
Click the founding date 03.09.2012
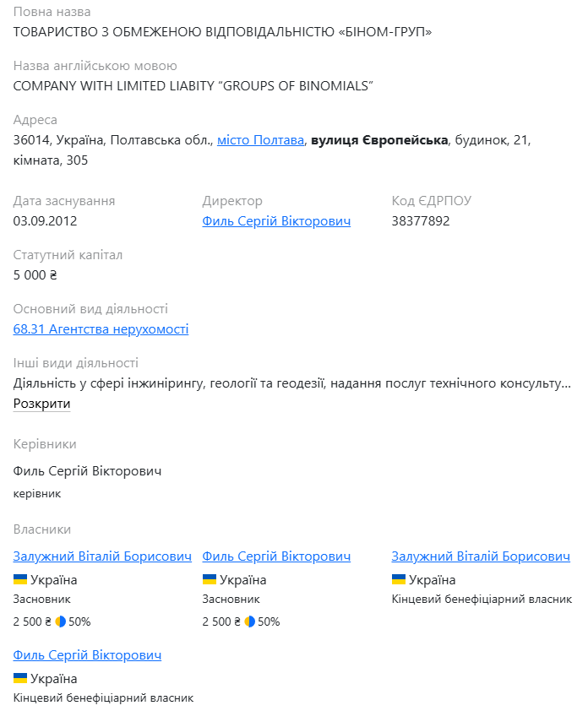pos(45,221)
